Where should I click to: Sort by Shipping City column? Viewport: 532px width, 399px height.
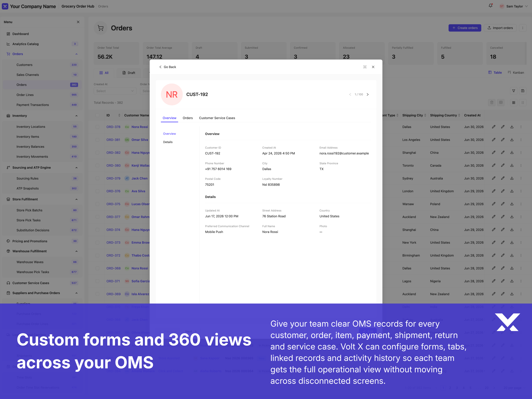[x=425, y=115]
